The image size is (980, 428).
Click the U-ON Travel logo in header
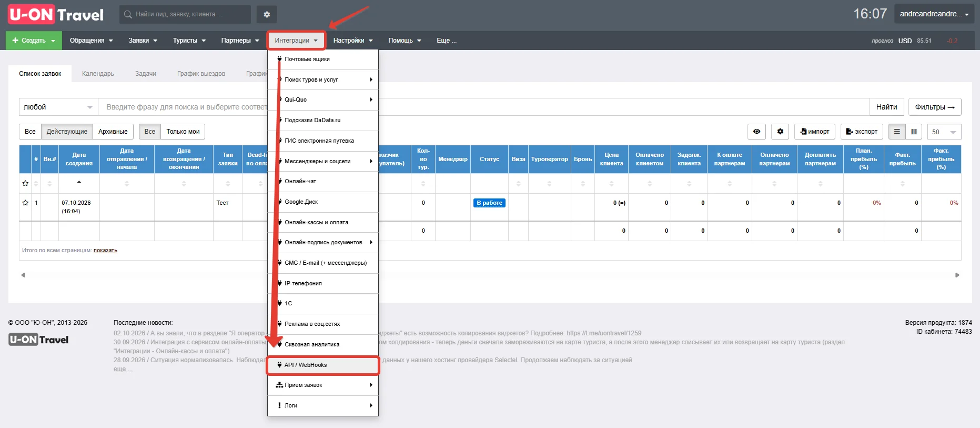tap(56, 14)
